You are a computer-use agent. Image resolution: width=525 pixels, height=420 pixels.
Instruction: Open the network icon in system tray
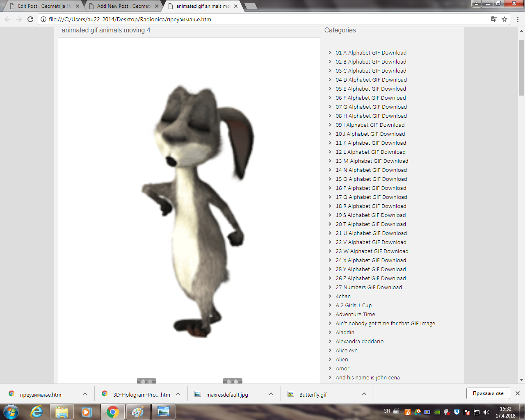click(x=477, y=412)
